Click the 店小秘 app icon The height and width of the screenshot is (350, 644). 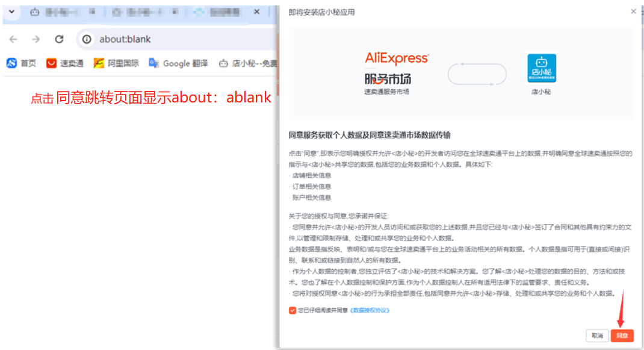pyautogui.click(x=541, y=68)
